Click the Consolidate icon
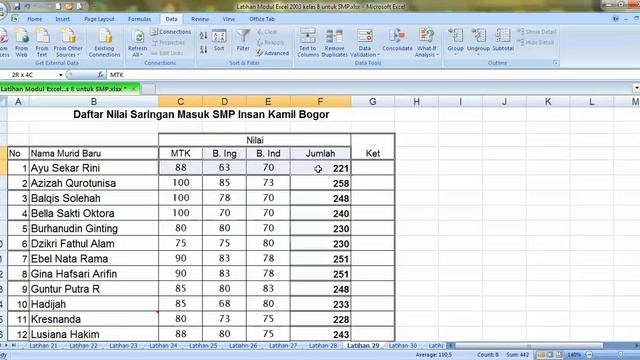This screenshot has height=360, width=640. pos(397,40)
